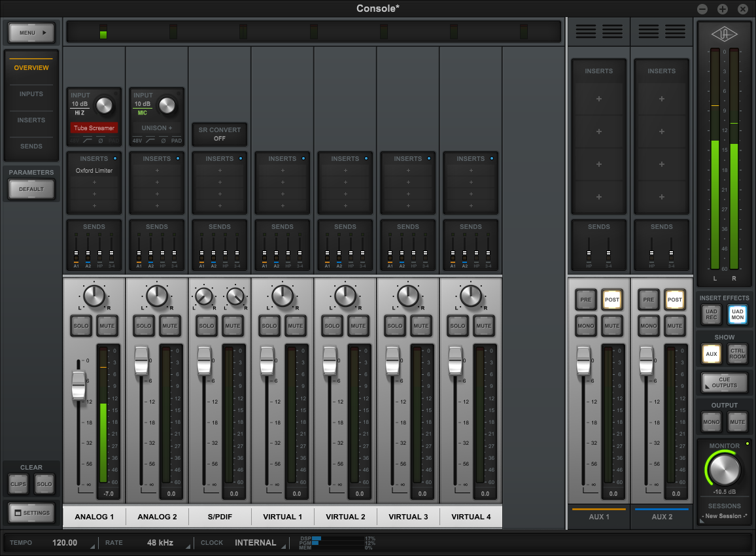Open the TEMPO value menu
The image size is (756, 556).
(65, 543)
